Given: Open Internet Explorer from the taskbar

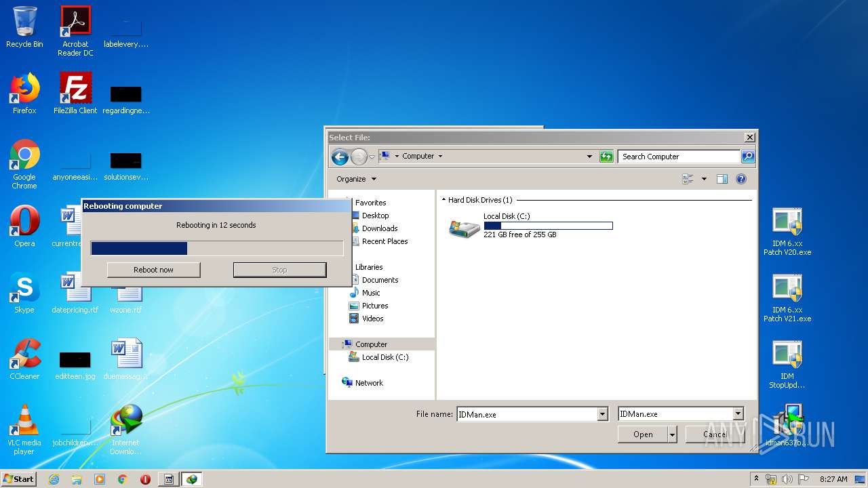Looking at the screenshot, I should tap(54, 479).
